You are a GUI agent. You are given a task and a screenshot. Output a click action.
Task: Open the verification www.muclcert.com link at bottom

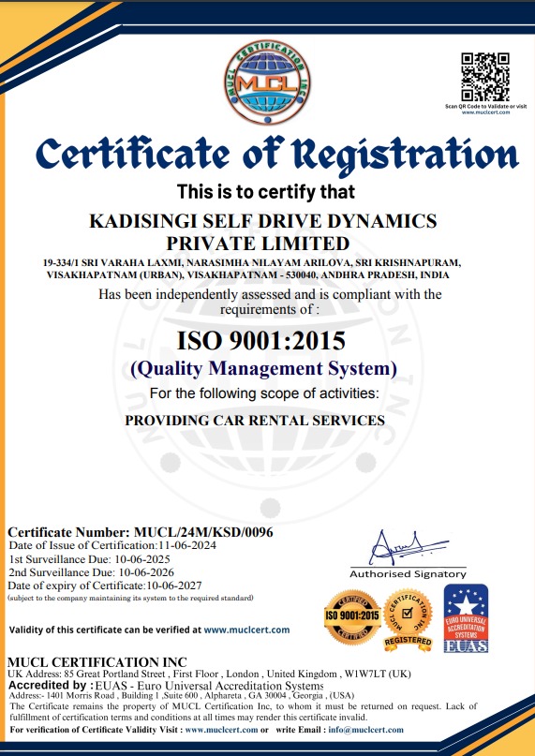pyautogui.click(x=221, y=730)
